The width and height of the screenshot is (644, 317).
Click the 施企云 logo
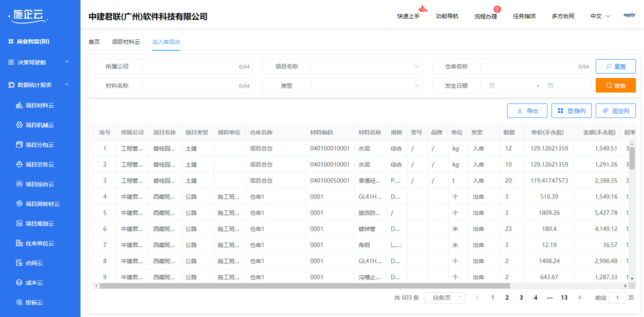28,16
